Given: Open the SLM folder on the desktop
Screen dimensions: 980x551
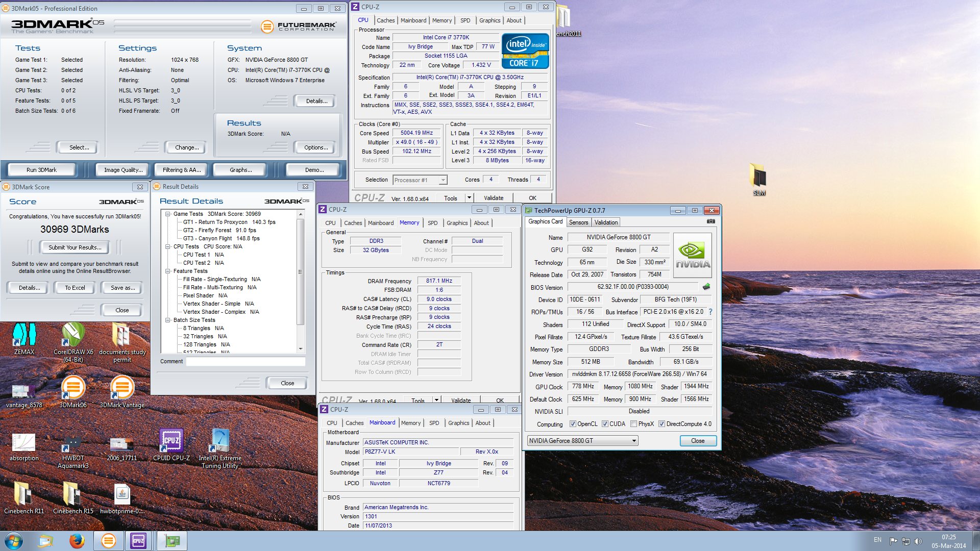Looking at the screenshot, I should tap(759, 179).
